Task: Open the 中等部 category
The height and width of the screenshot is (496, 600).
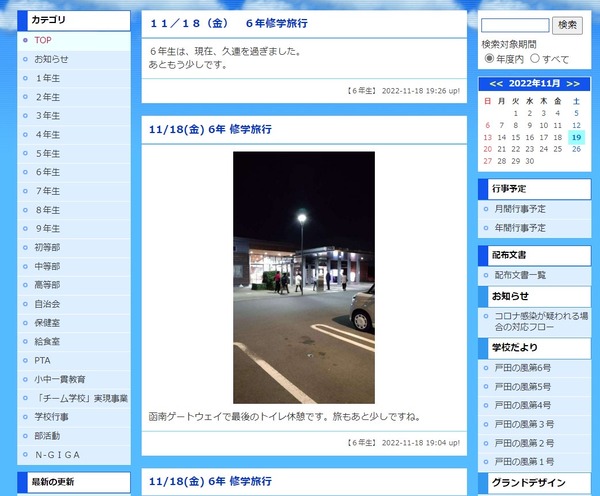Action: [x=47, y=266]
